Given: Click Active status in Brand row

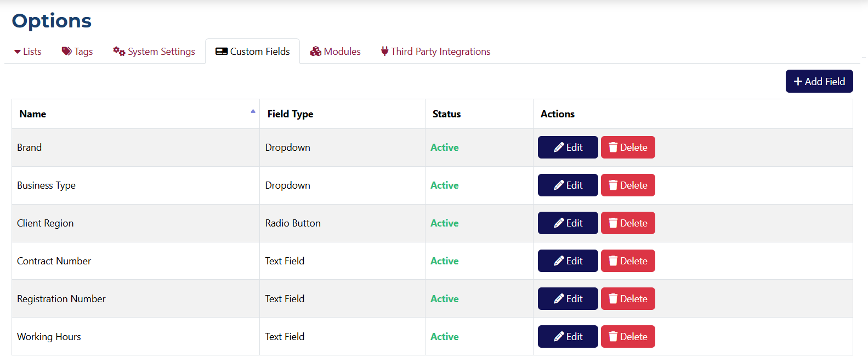Looking at the screenshot, I should pos(445,148).
